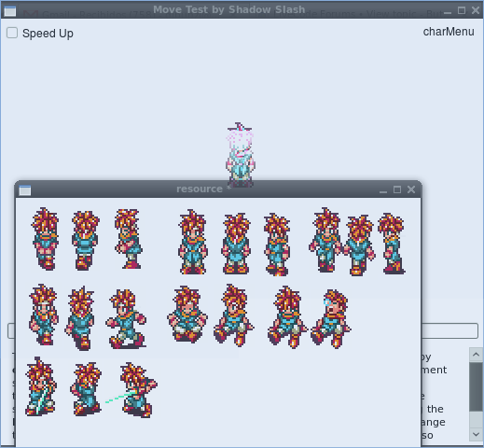Click the resource window menu icon
This screenshot has width=484, height=448.
(25, 190)
